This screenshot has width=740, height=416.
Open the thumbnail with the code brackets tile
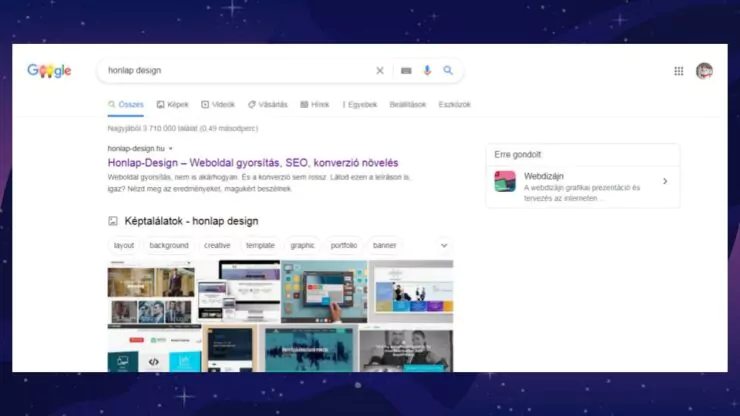tap(154, 348)
